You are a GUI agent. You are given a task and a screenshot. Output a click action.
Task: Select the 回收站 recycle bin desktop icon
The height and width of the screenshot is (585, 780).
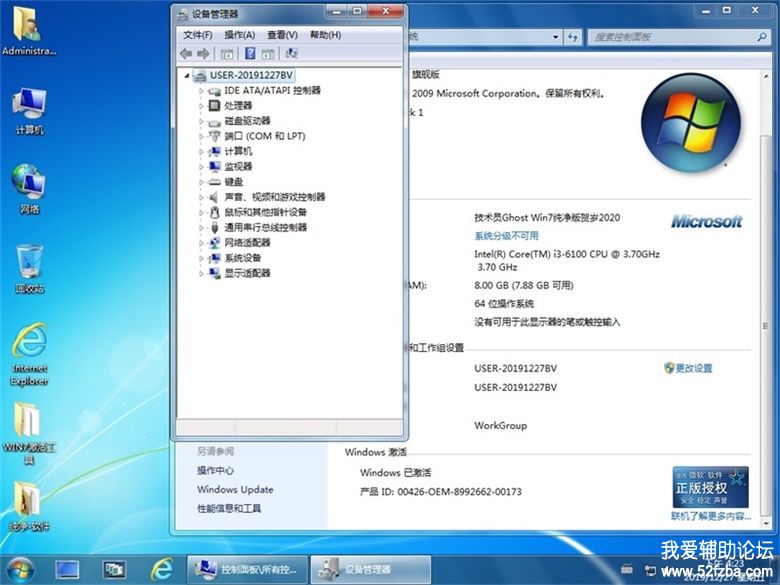point(29,269)
